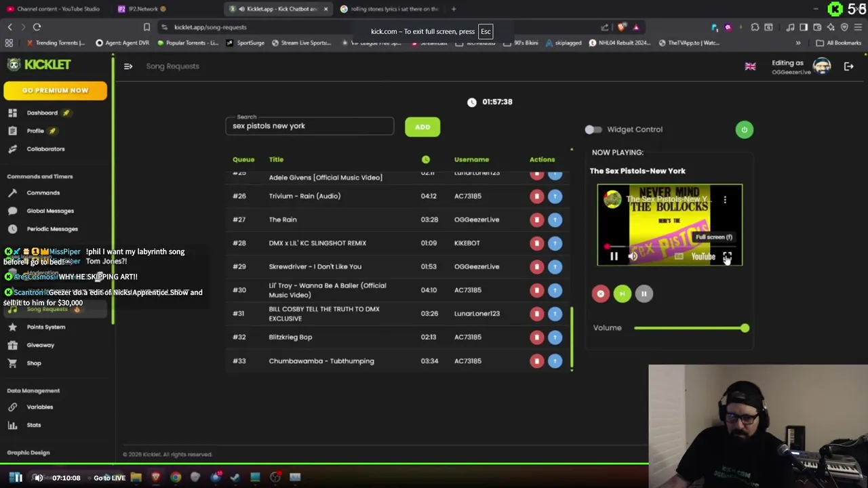Open Global Messages in the sidebar
Screen dimensions: 868x488
pyautogui.click(x=50, y=211)
